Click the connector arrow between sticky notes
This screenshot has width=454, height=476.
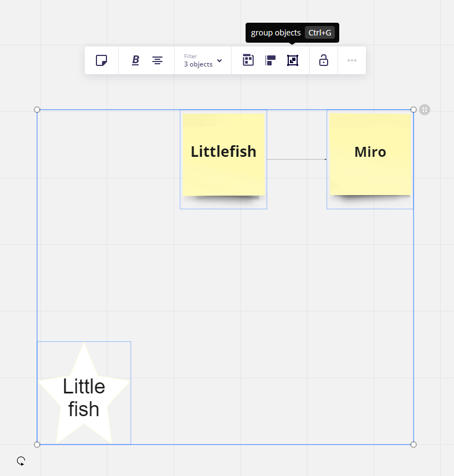point(297,160)
